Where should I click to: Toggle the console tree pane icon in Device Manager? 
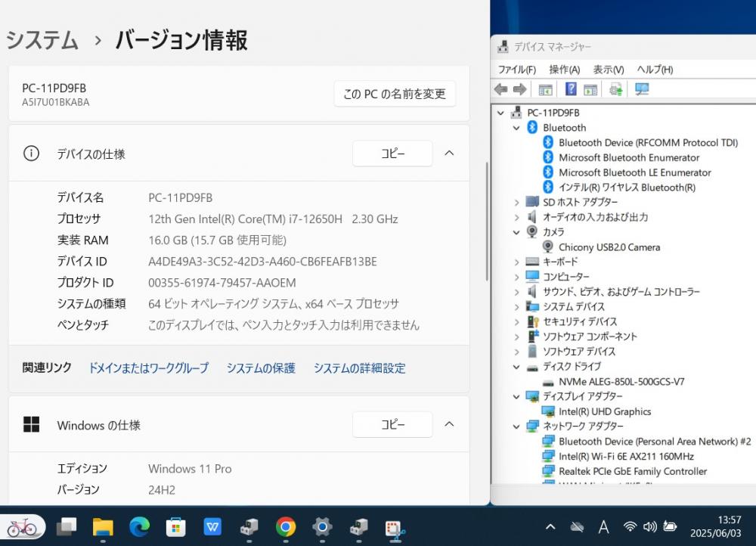point(545,89)
